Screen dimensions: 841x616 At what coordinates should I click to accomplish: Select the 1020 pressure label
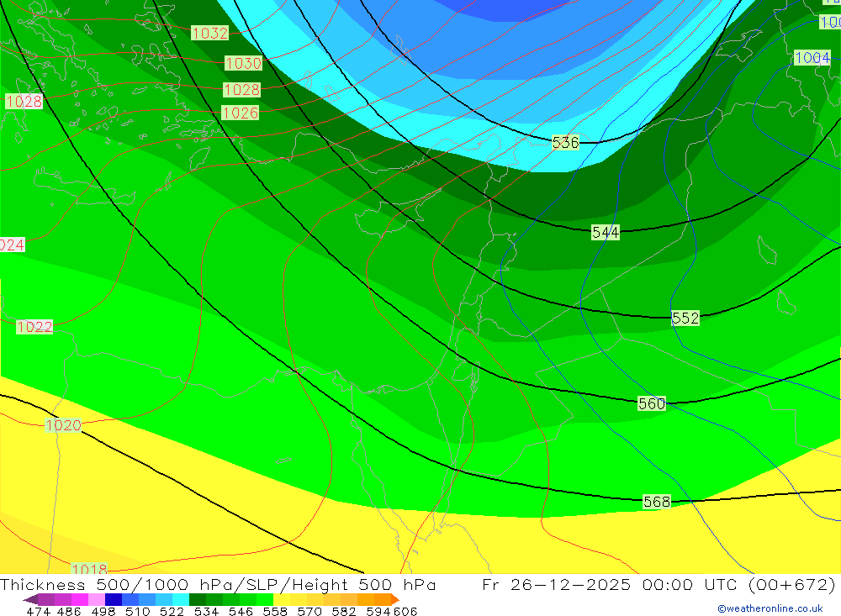click(x=63, y=425)
